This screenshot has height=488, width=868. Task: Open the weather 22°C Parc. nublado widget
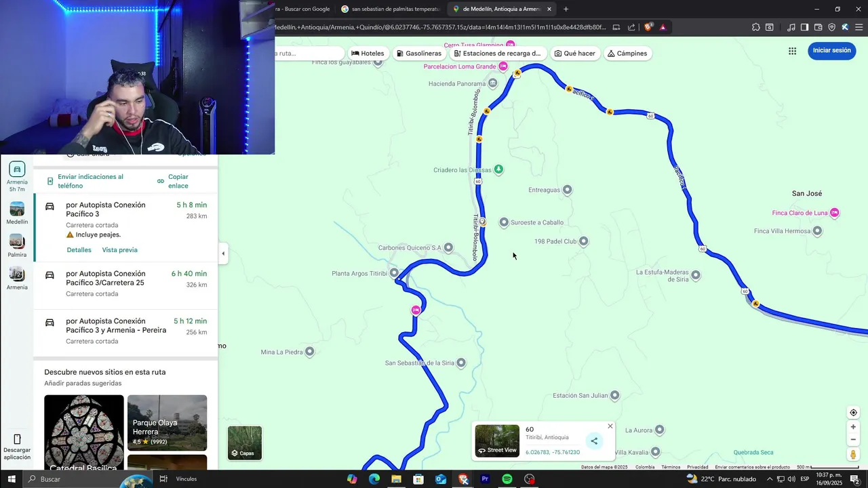click(721, 479)
